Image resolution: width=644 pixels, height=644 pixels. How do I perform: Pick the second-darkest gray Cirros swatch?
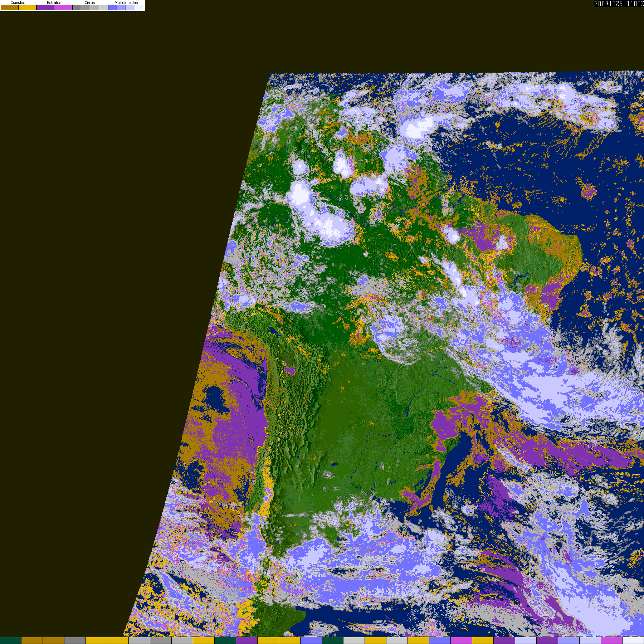coord(86,7)
